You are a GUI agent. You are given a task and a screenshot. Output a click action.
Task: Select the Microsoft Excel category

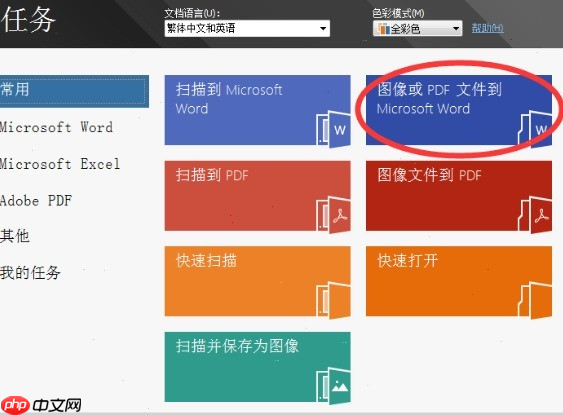pos(60,164)
